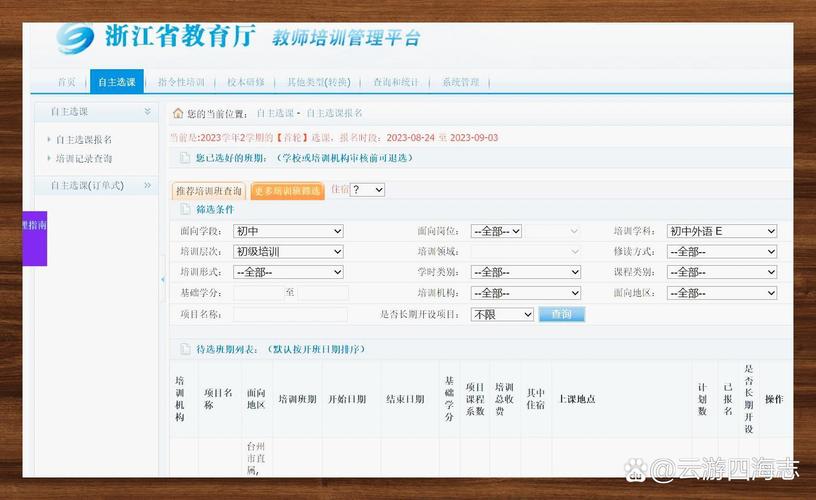Open the 培训层次 dropdown showing 初级培训
The height and width of the screenshot is (500, 816).
(288, 251)
